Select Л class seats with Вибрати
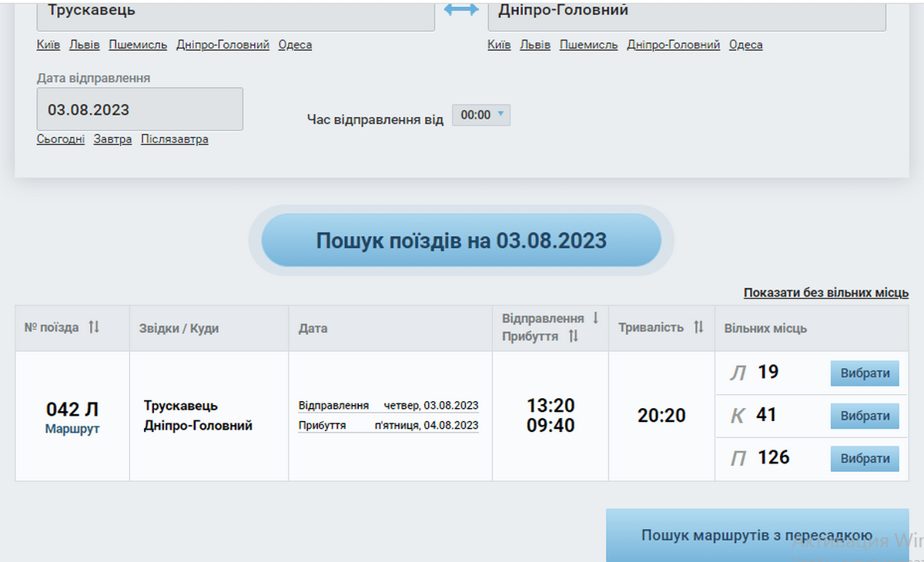Screen dimensions: 924x562 point(865,373)
